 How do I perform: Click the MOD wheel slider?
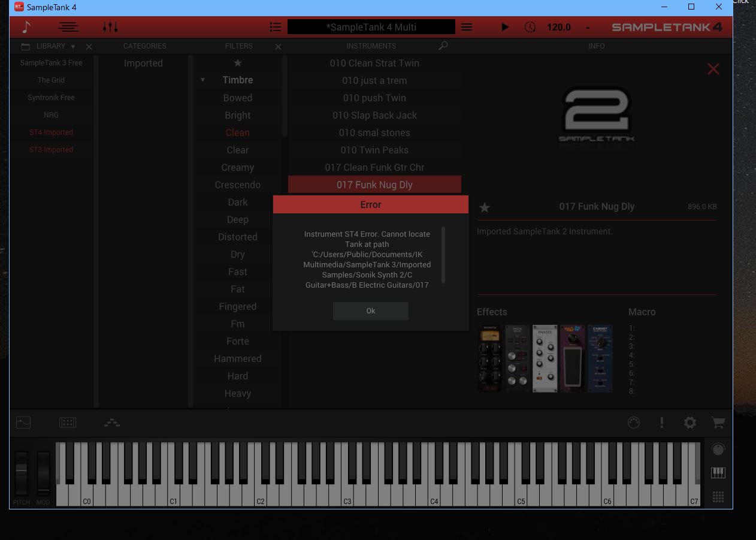[x=43, y=473]
